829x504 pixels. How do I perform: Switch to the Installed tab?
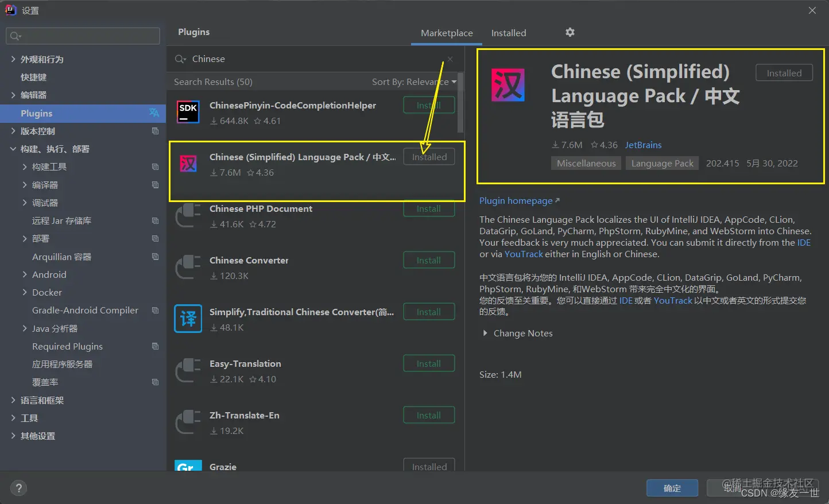coord(509,33)
